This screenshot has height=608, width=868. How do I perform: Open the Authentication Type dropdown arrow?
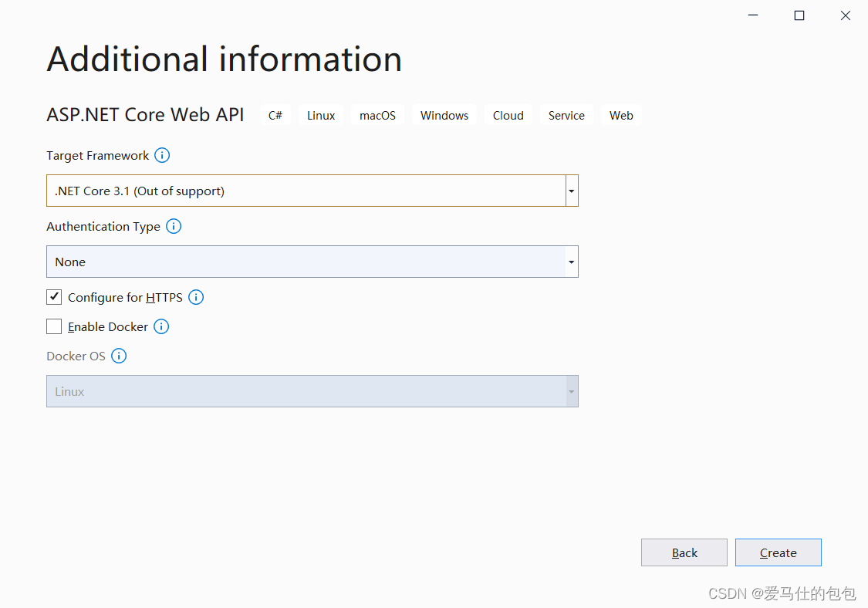(571, 262)
